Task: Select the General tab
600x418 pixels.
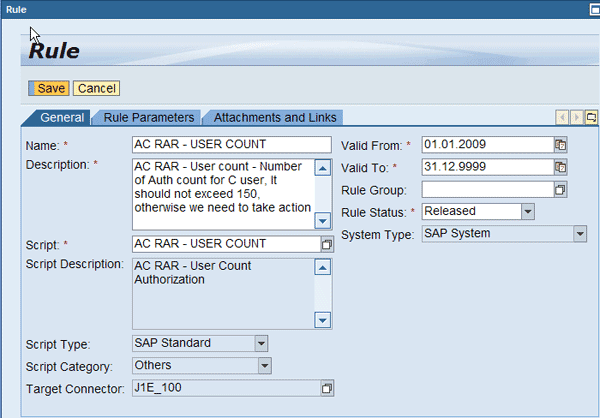Action: (x=61, y=118)
